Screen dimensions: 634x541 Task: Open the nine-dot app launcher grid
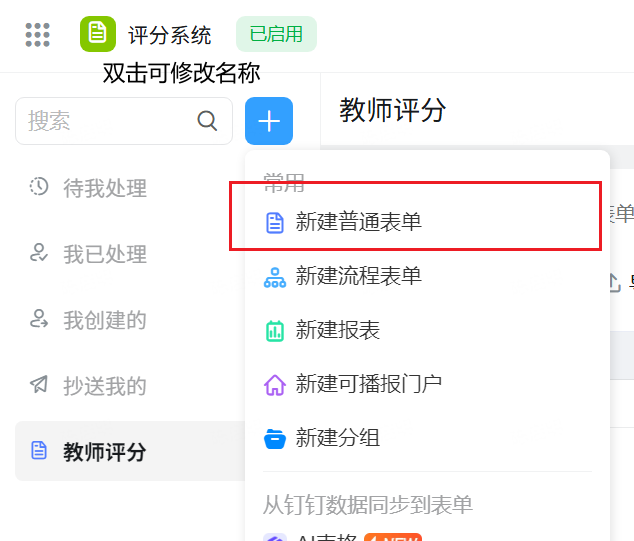(x=38, y=35)
